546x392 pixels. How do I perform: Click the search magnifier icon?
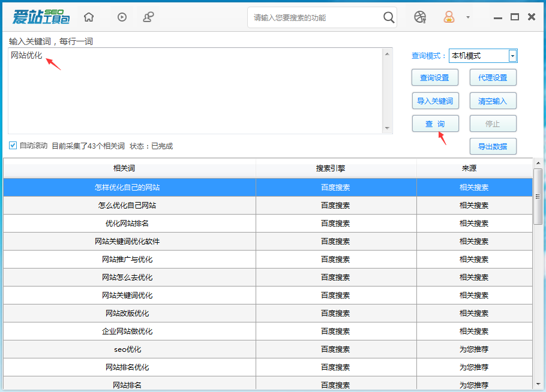pyautogui.click(x=388, y=17)
